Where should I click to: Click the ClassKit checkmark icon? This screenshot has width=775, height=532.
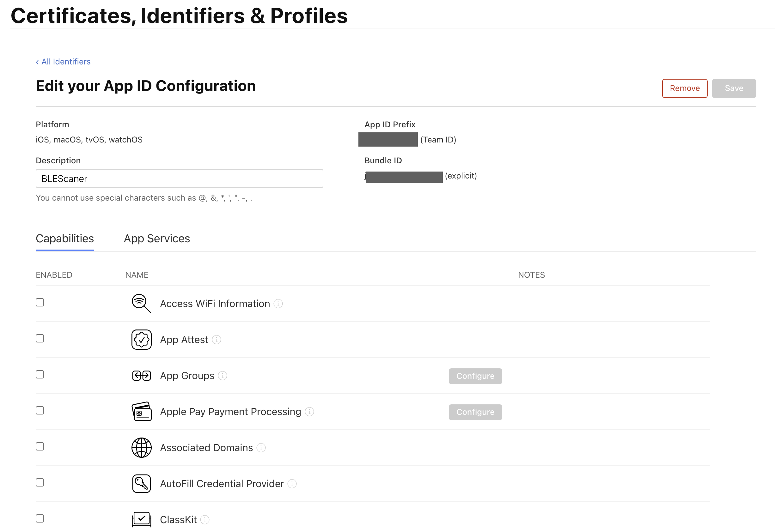pyautogui.click(x=141, y=519)
